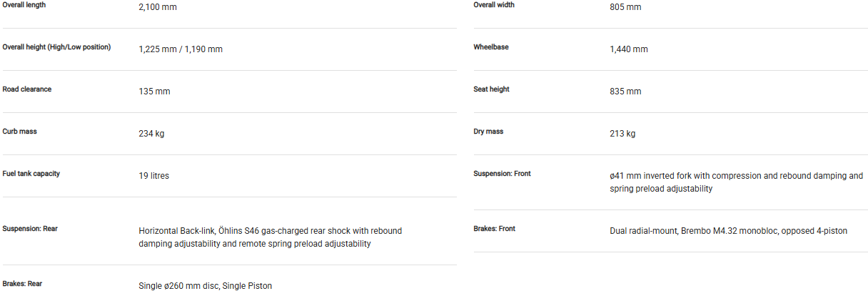Select the 1,225 mm / 1,190 mm value
868x296 pixels.
[x=181, y=49]
